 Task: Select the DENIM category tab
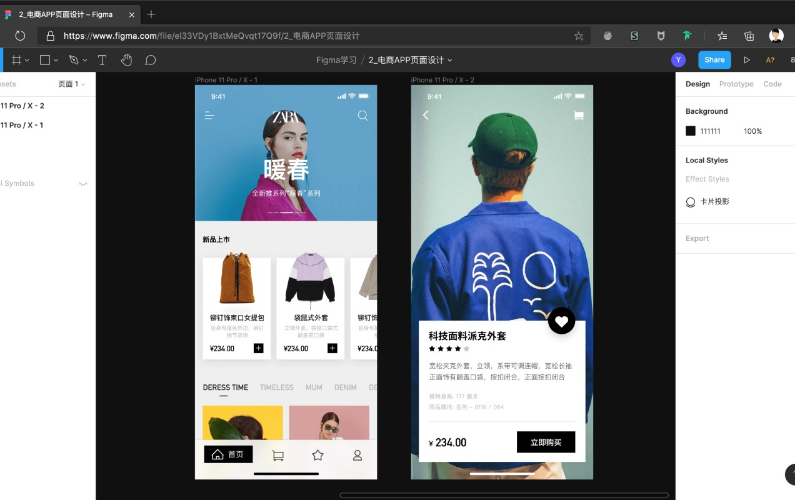[x=345, y=387]
